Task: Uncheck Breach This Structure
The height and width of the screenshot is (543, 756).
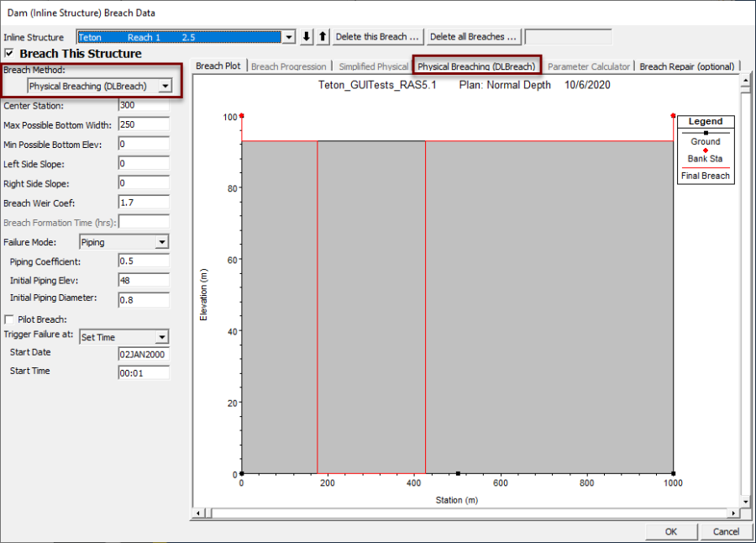Action: (8, 52)
